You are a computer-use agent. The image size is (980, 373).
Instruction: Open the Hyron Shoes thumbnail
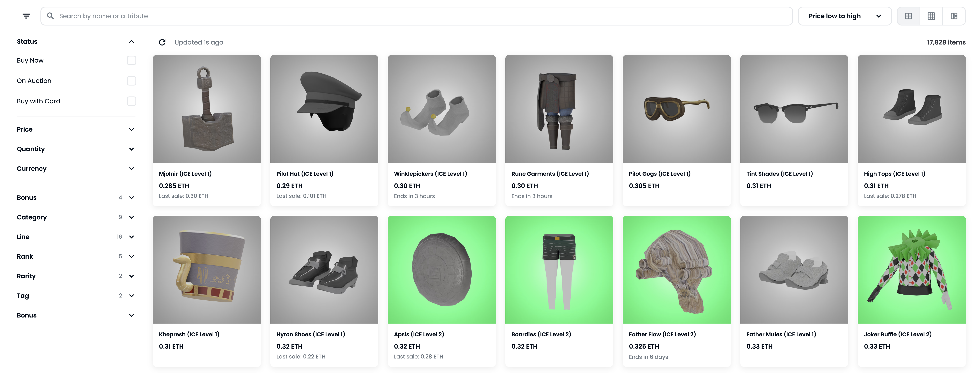[x=324, y=270]
